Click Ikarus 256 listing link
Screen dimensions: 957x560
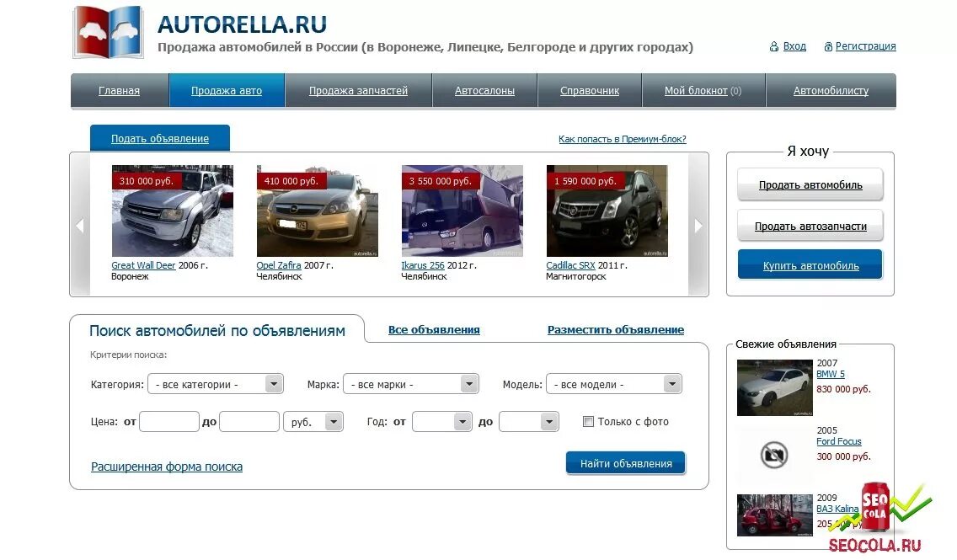(x=423, y=265)
